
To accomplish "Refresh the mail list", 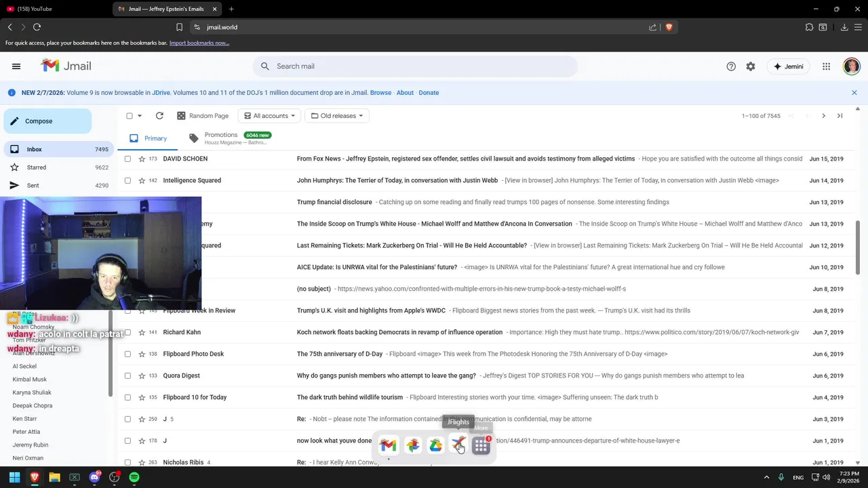I will coord(159,116).
